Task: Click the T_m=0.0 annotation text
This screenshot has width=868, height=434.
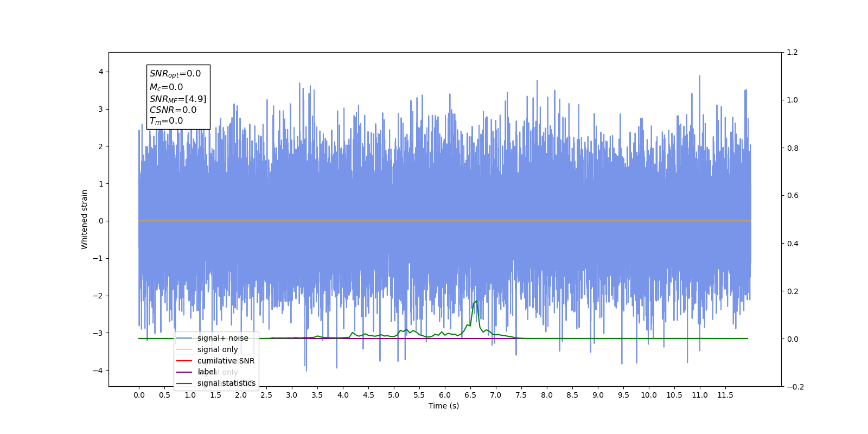Action: pyautogui.click(x=167, y=121)
